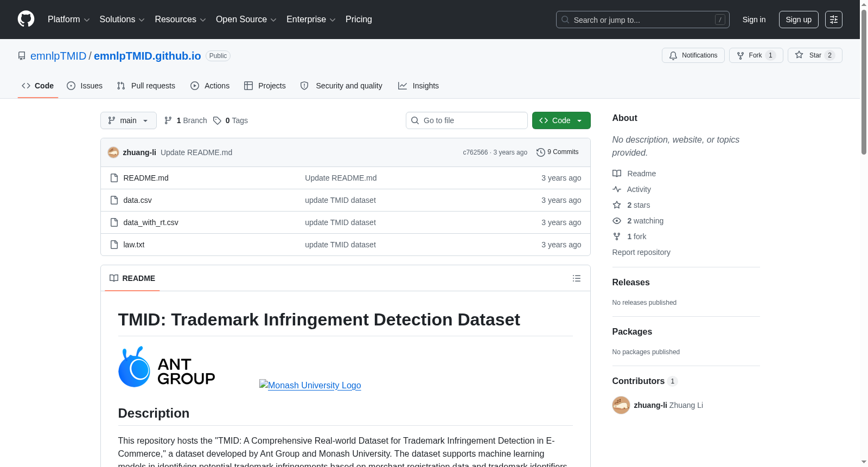The height and width of the screenshot is (467, 868).
Task: Open the Projects tab
Action: [x=265, y=86]
